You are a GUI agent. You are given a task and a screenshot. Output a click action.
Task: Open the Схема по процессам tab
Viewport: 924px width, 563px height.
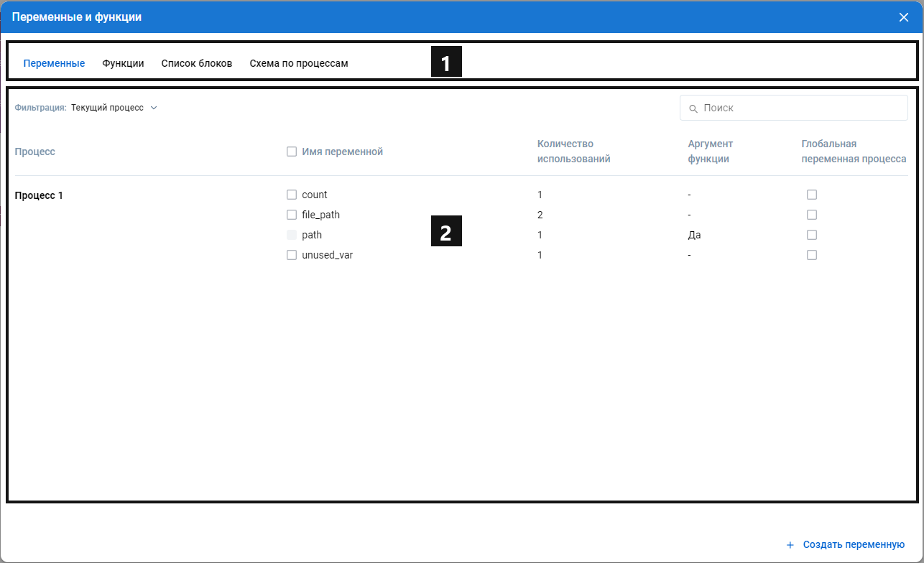click(299, 63)
